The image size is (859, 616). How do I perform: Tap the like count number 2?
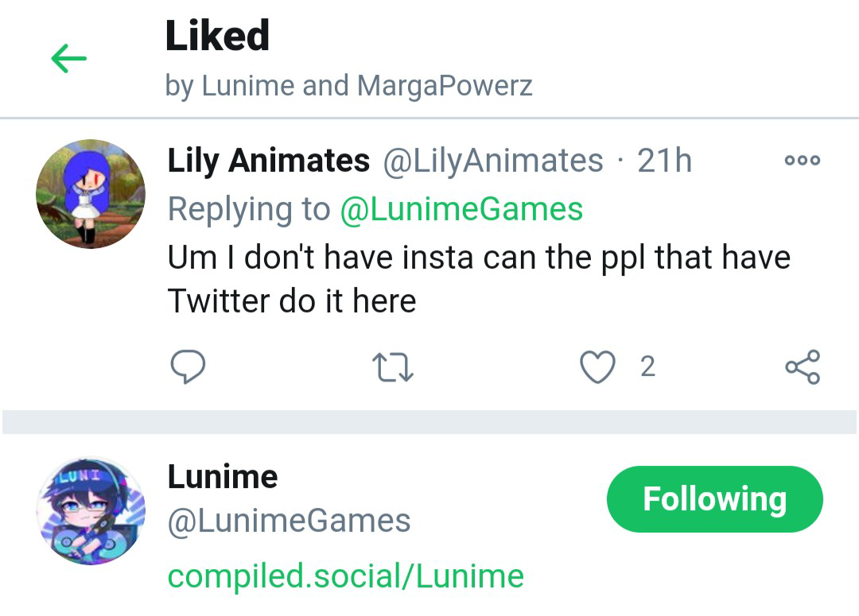(x=647, y=367)
